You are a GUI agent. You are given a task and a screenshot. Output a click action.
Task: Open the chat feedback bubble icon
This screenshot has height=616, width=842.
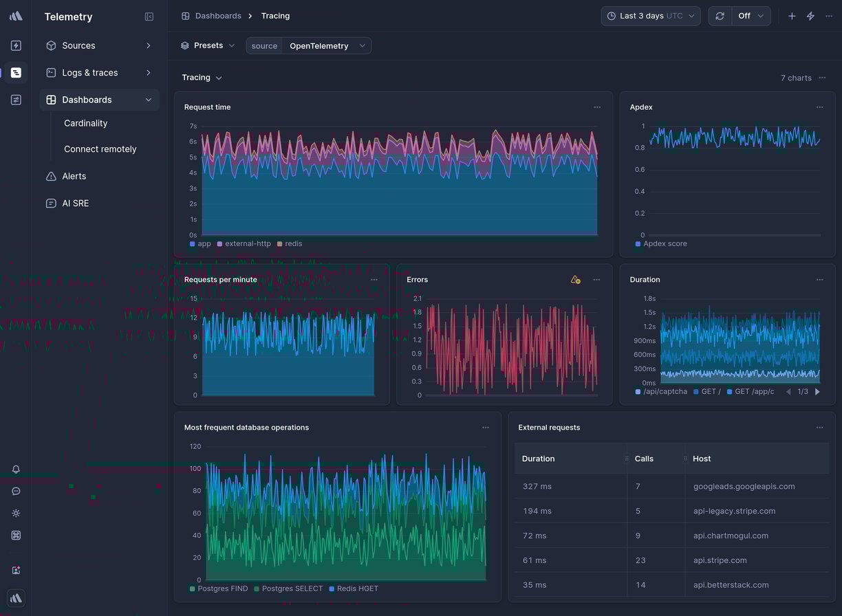pos(15,491)
